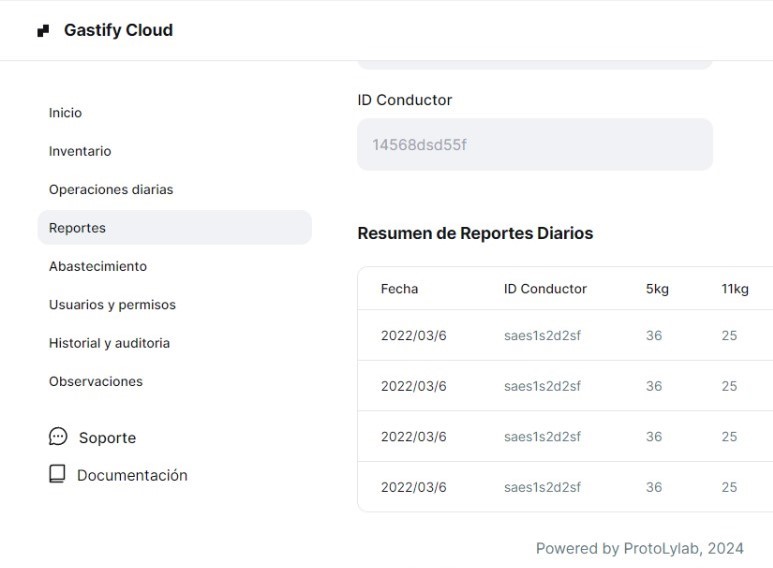Go to Inicio in the sidebar
Viewport: 773px width, 568px height.
65,113
